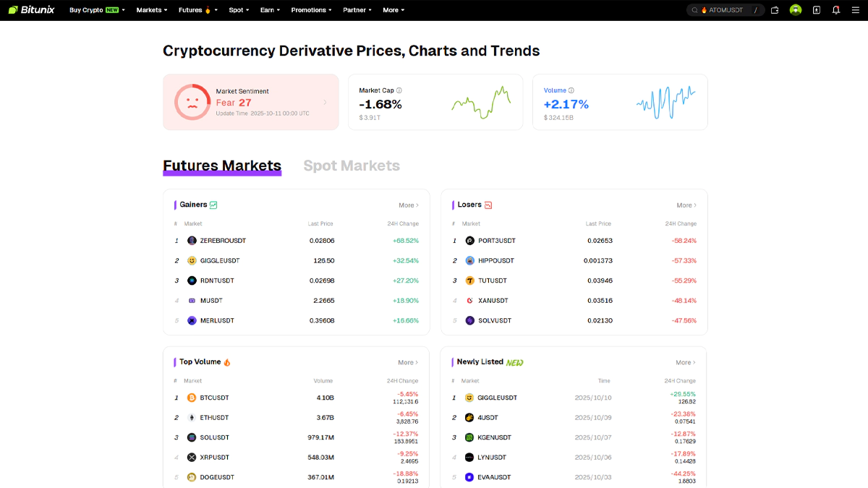Click the download app icon
The height and width of the screenshot is (488, 868).
817,10
